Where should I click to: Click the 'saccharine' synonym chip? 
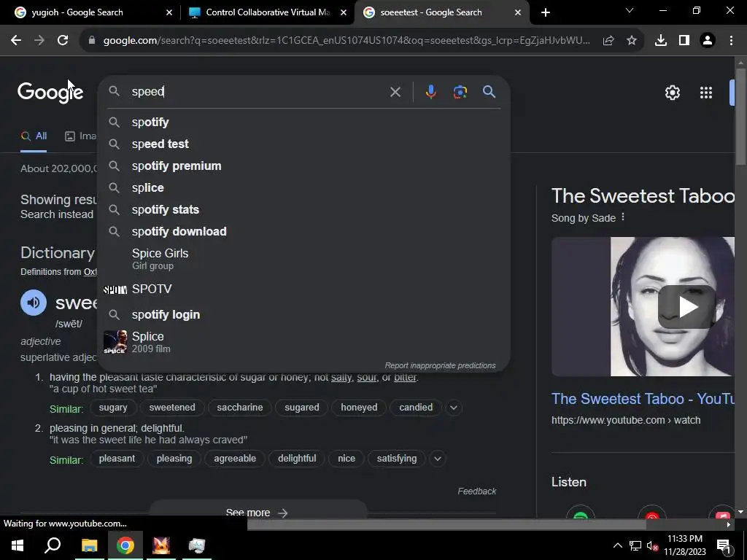(239, 408)
